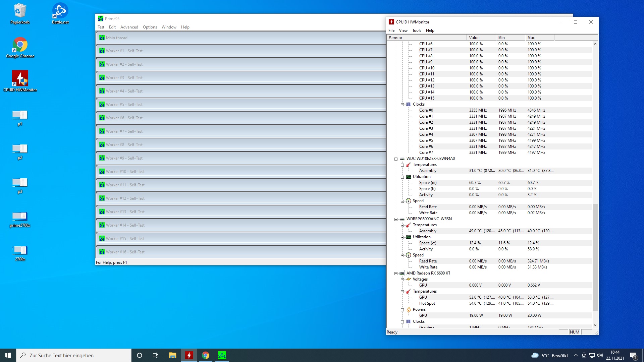
Task: Click the Max column header
Action: [539, 38]
